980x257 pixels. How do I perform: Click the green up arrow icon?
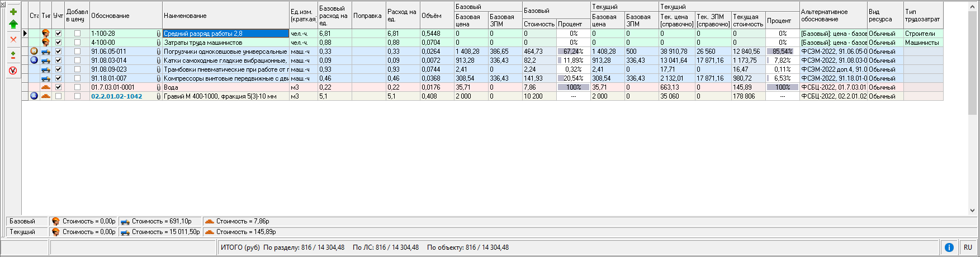[13, 25]
